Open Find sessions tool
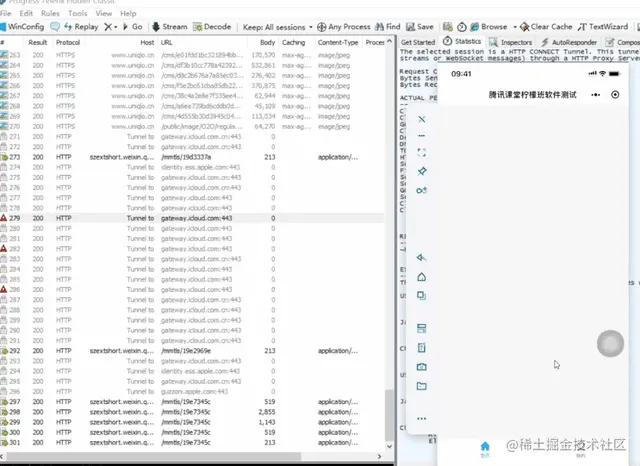The image size is (640, 466). [x=387, y=27]
